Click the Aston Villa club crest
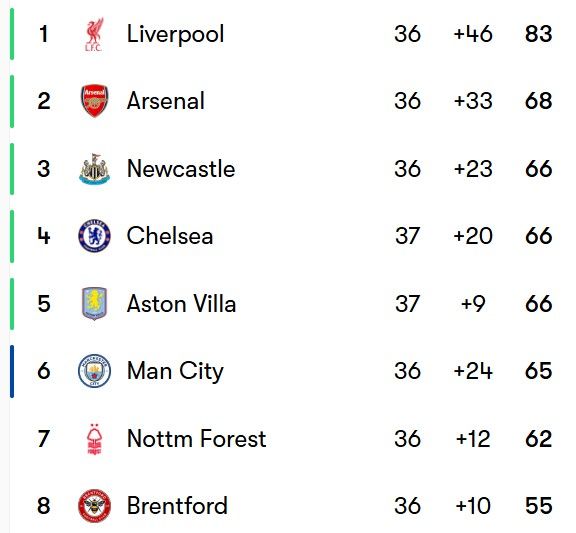Viewport: 576px width, 533px height. pos(94,304)
